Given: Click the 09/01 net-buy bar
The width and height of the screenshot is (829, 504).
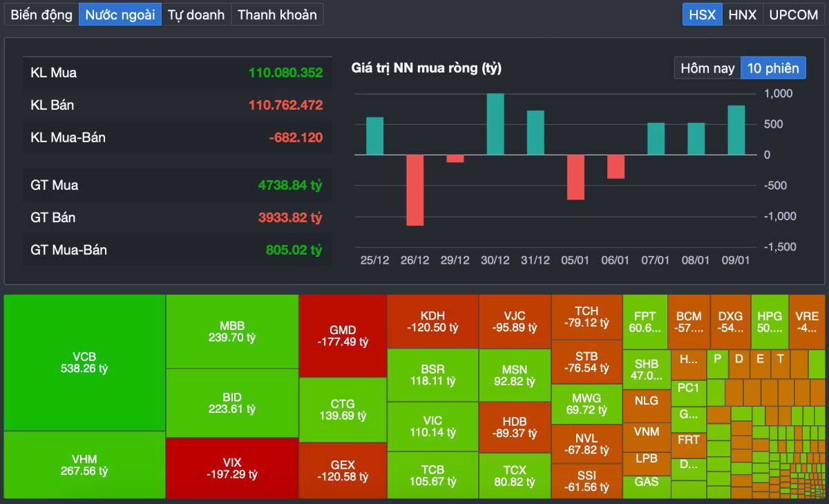Looking at the screenshot, I should point(736,130).
